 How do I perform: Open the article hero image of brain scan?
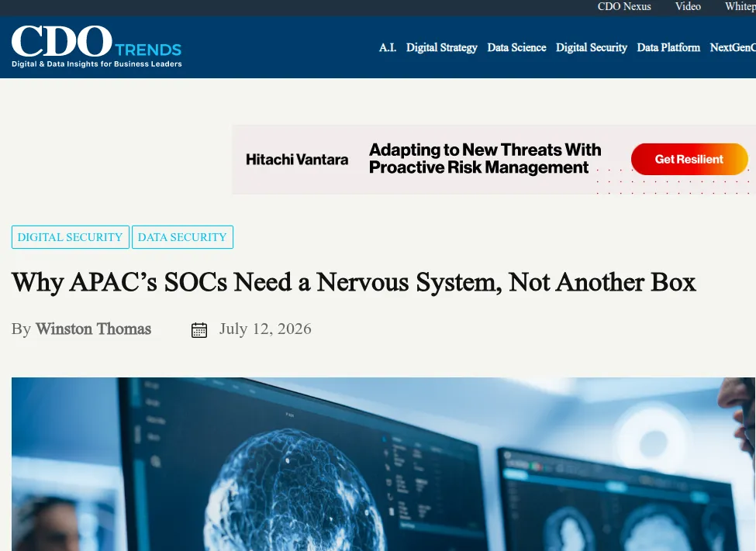coord(383,464)
